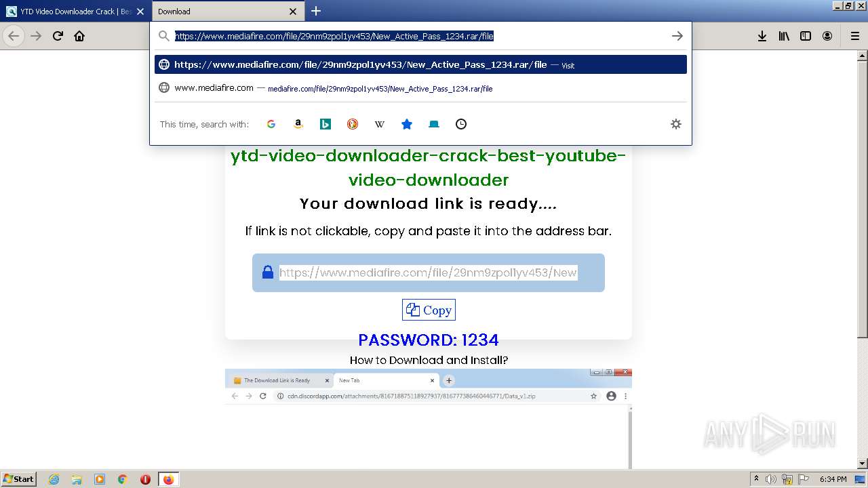Click the scrollbar down arrow
Viewport: 868px width, 488px height.
click(x=863, y=464)
